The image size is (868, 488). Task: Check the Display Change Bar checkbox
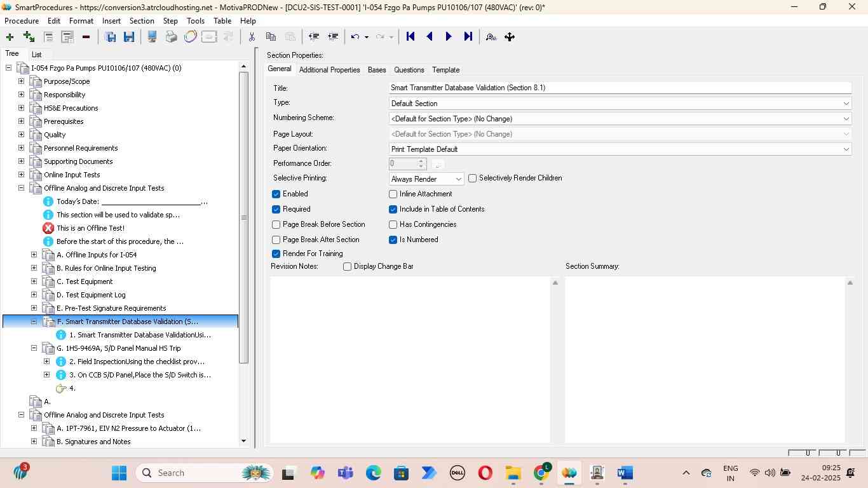[x=347, y=266]
